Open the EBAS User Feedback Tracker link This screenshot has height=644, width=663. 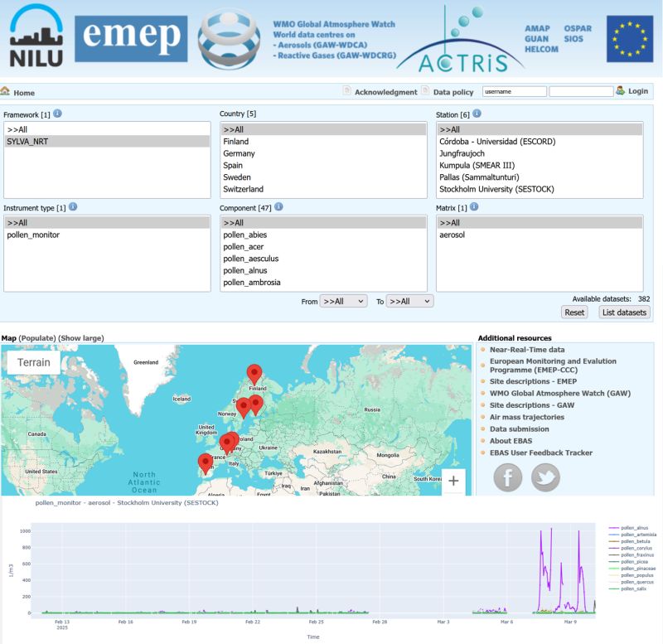pos(541,453)
